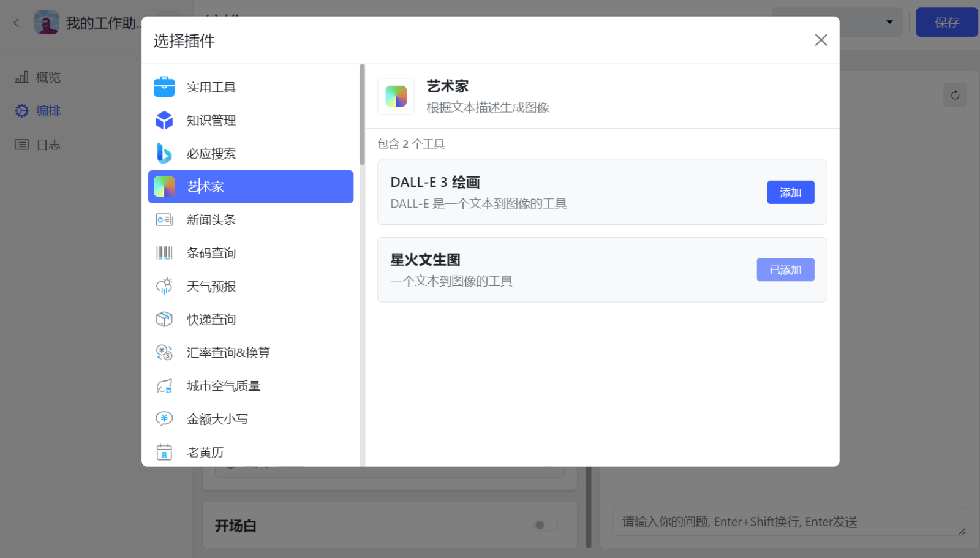
Task: Click the 汇率查询&换算 plugin icon
Action: click(x=164, y=352)
